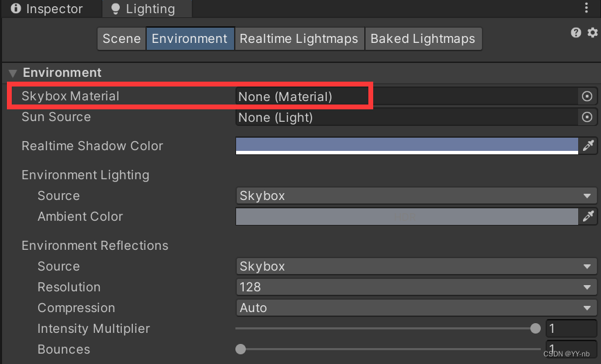This screenshot has height=364, width=601.
Task: Open the Lighting settings gear menu
Action: coord(593,33)
